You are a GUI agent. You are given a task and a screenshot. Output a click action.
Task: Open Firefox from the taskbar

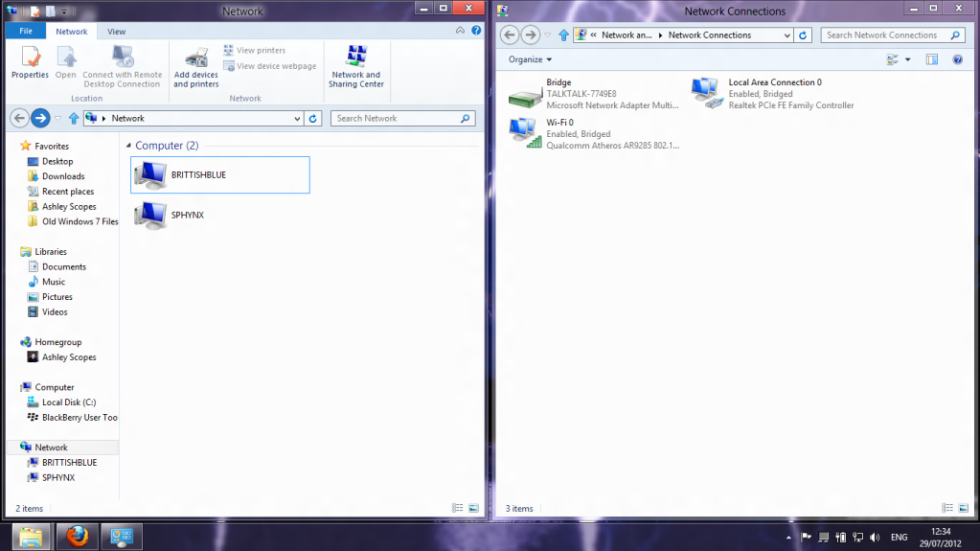(78, 536)
